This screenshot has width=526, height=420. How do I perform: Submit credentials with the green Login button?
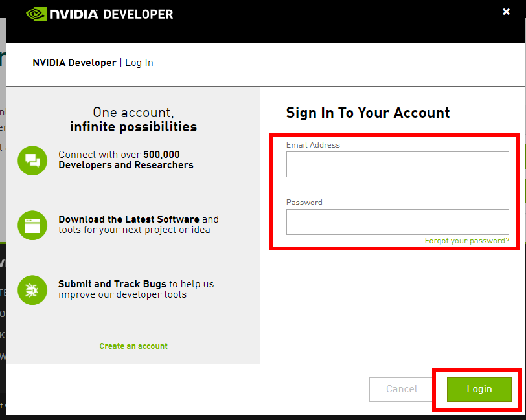479,389
